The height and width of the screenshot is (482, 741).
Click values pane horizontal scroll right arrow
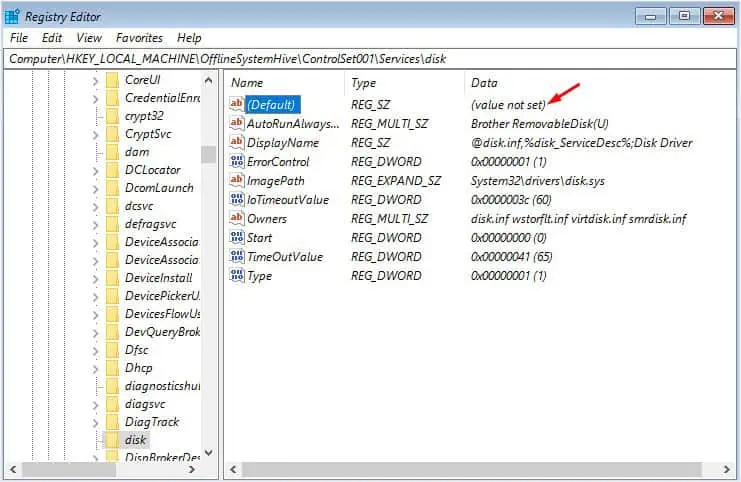click(x=726, y=470)
